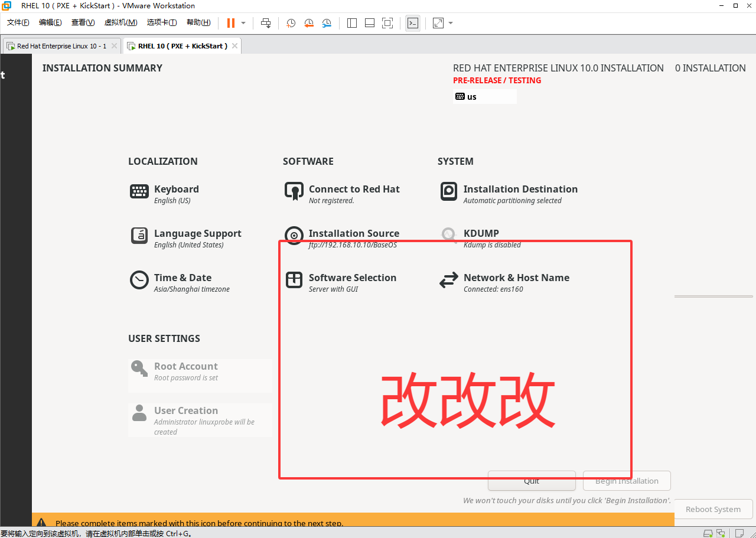The image size is (756, 538).
Task: Toggle the library sidebar view
Action: pos(352,23)
